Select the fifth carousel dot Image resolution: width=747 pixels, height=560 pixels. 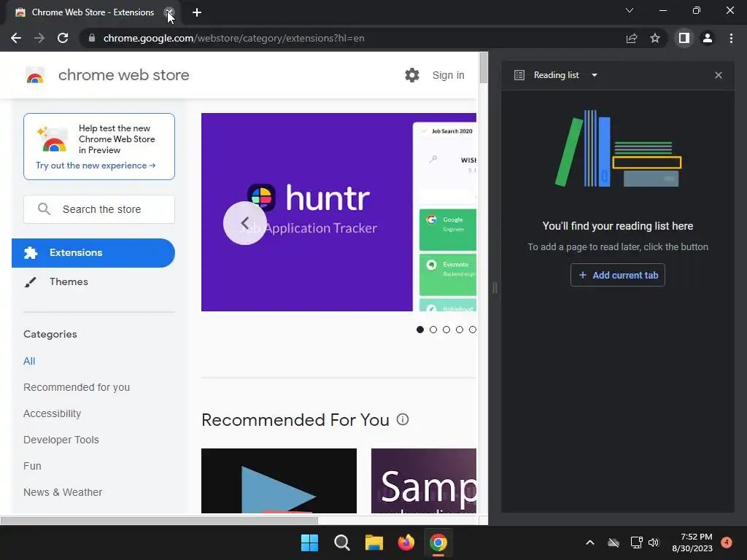coord(472,330)
